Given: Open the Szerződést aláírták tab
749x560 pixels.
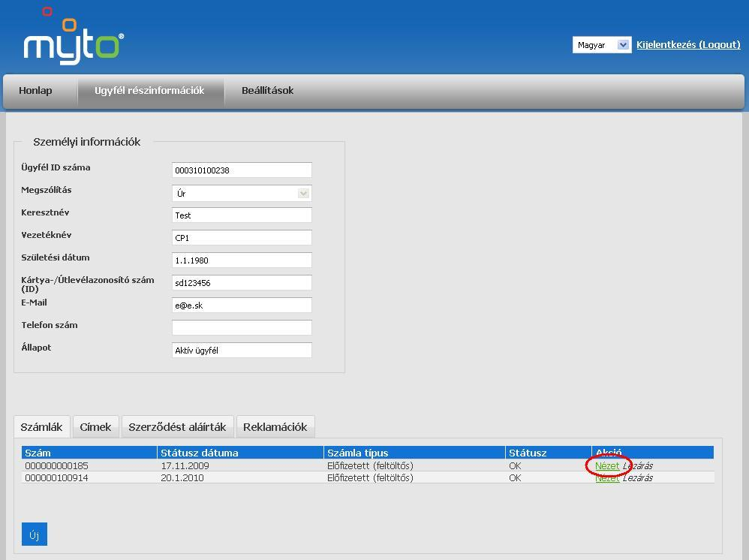Looking at the screenshot, I should tap(177, 426).
